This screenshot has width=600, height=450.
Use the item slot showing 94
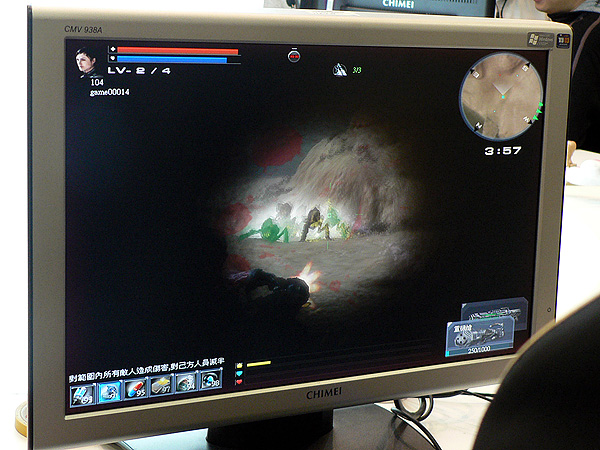click(x=186, y=382)
